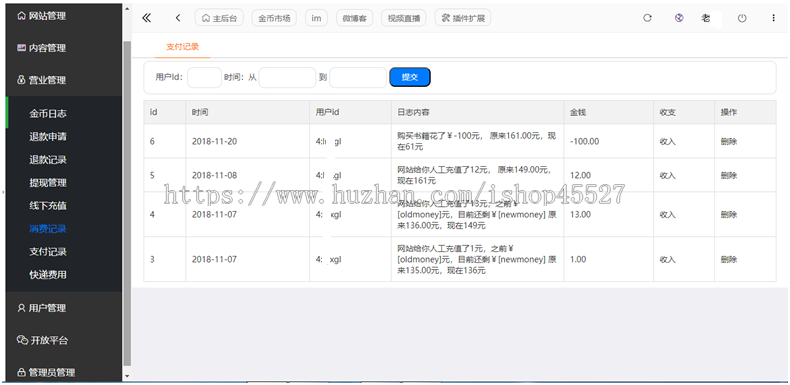Click the power logout icon
The width and height of the screenshot is (790, 385).
click(x=742, y=18)
